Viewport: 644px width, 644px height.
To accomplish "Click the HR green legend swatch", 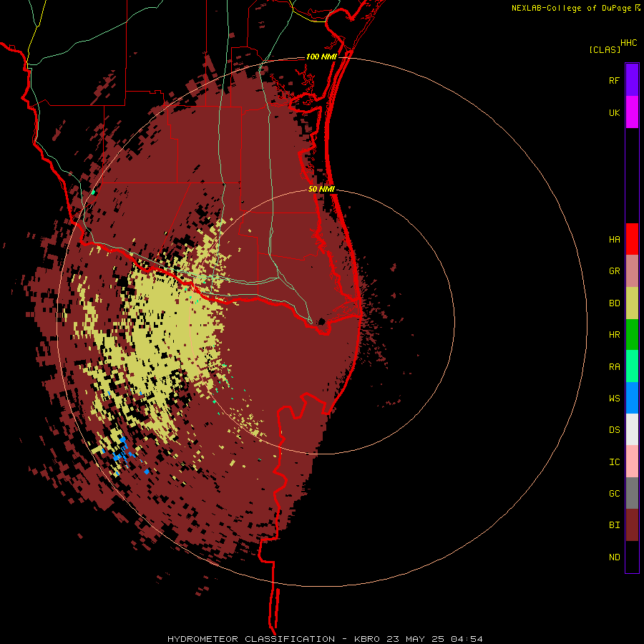I will pyautogui.click(x=632, y=335).
